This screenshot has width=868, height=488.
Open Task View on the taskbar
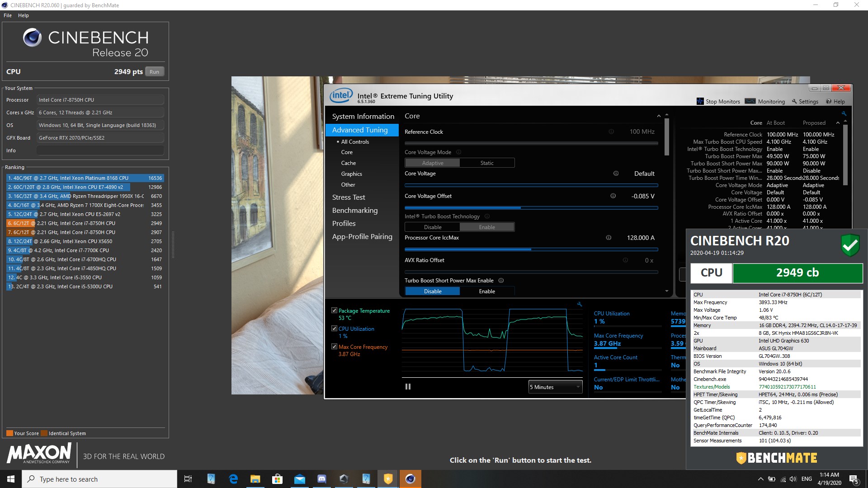point(188,479)
